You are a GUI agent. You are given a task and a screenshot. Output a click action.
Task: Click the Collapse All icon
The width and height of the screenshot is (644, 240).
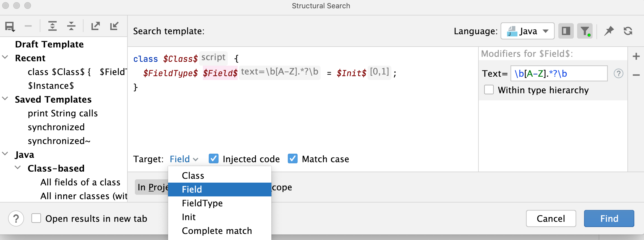click(x=71, y=26)
